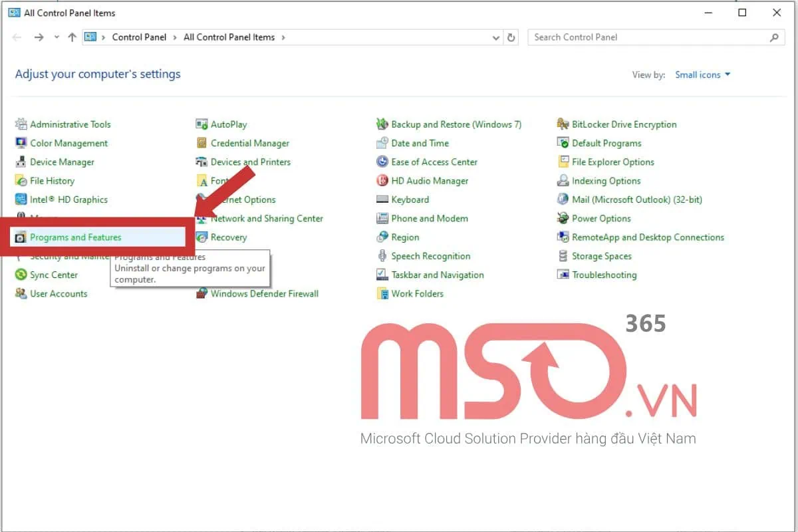Open the BitLocker Drive Encryption icon

pos(563,124)
